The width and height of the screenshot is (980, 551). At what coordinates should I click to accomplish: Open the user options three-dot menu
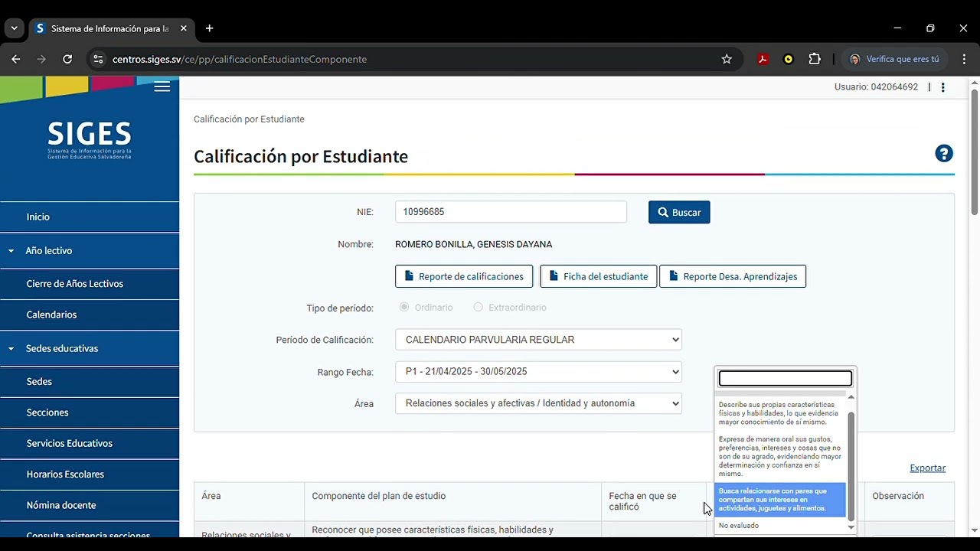click(x=943, y=87)
